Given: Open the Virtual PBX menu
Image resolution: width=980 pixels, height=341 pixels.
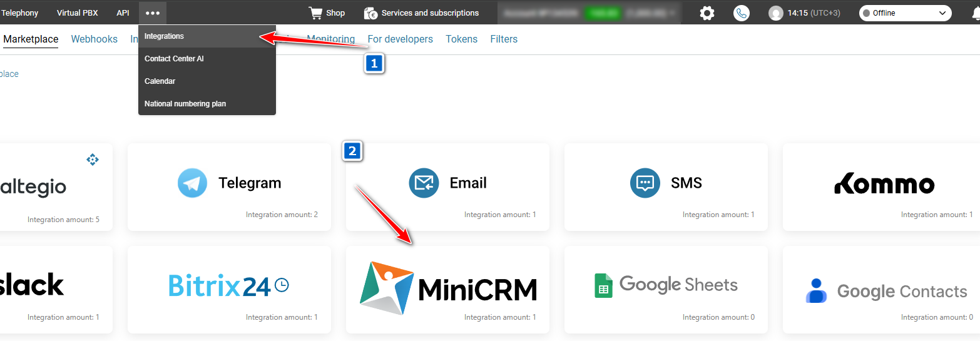Looking at the screenshot, I should 77,13.
